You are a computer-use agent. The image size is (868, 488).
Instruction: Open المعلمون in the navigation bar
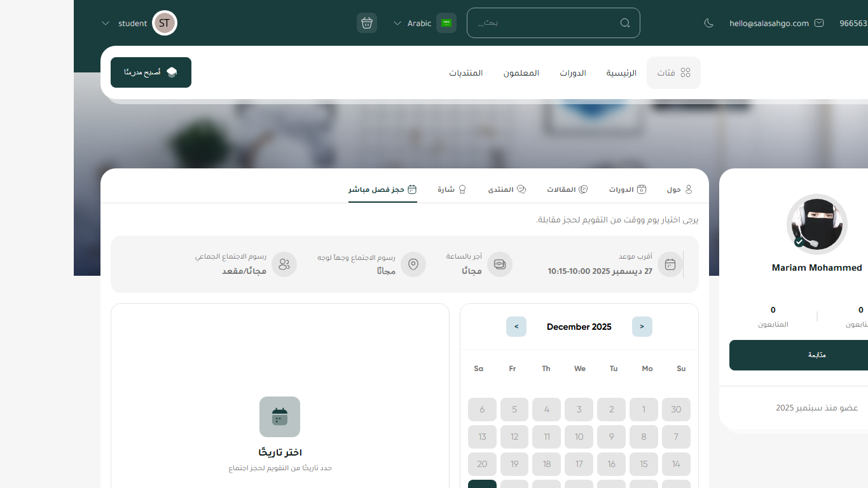pyautogui.click(x=521, y=73)
